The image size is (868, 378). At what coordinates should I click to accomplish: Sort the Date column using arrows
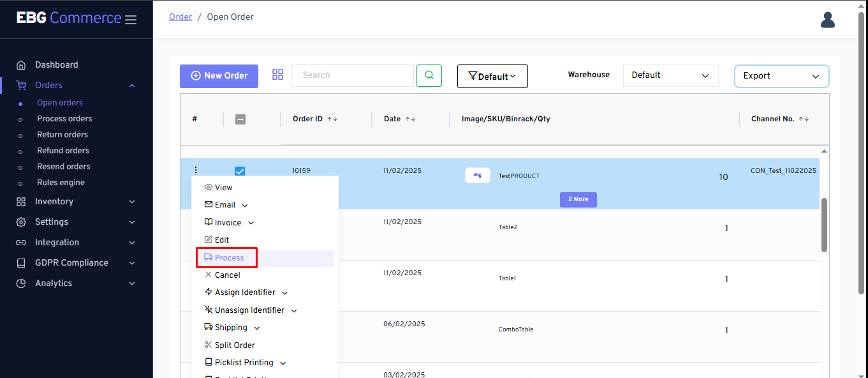pyautogui.click(x=409, y=119)
